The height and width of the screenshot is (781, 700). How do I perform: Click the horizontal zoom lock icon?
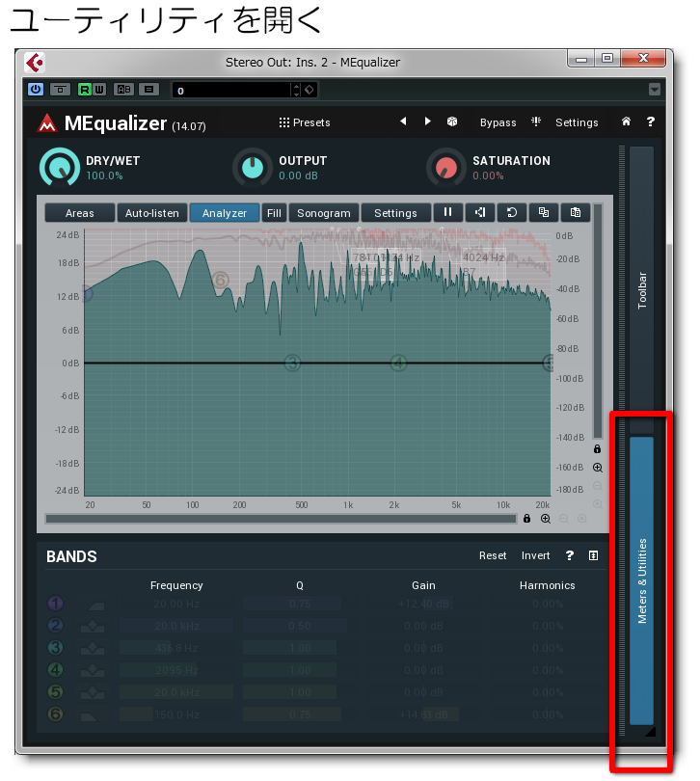coord(526,519)
